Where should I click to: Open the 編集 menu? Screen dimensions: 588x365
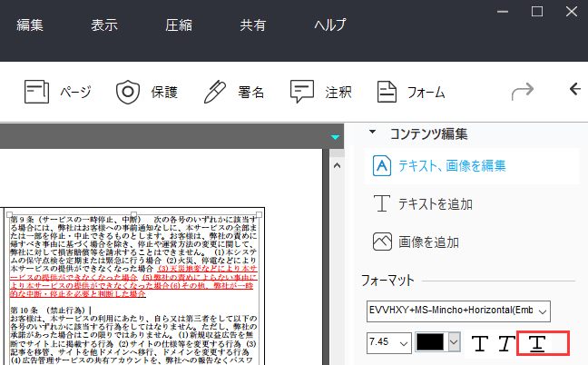pyautogui.click(x=30, y=25)
